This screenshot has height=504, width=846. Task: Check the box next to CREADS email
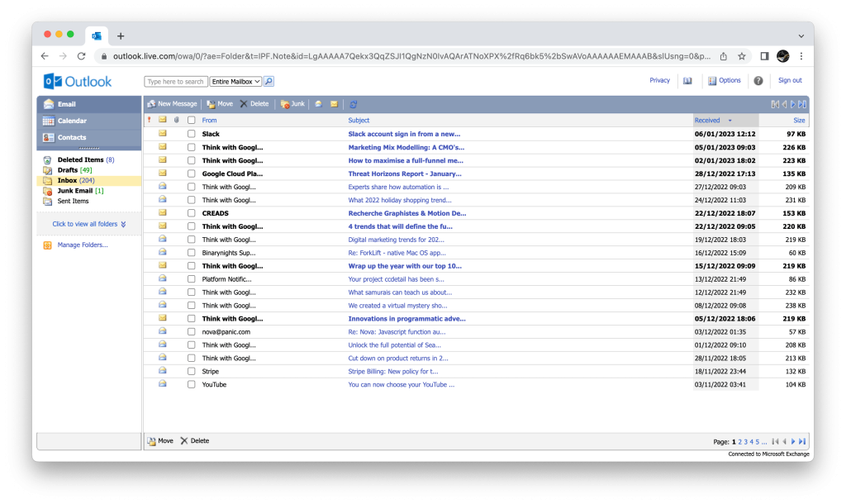191,213
